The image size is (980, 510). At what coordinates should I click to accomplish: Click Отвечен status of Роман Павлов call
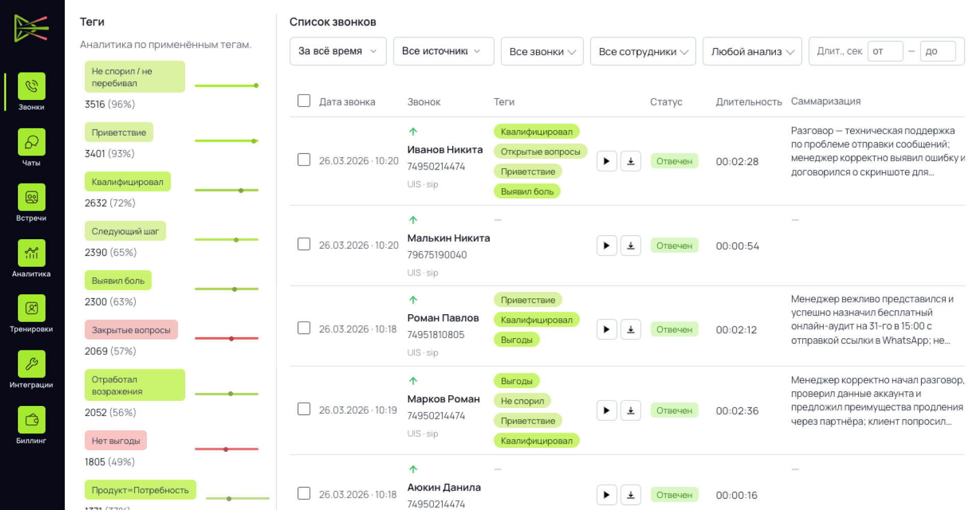tap(674, 329)
